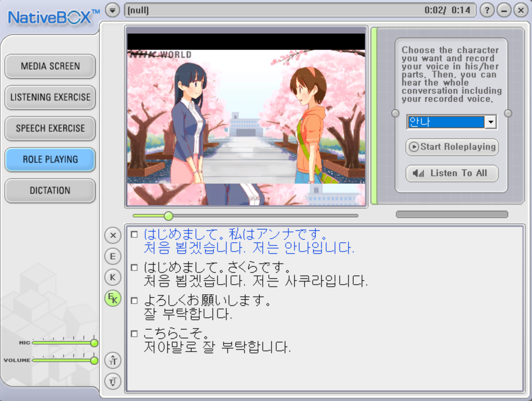Click the play icon in Start Roleplaying
This screenshot has width=532, height=401.
click(414, 147)
